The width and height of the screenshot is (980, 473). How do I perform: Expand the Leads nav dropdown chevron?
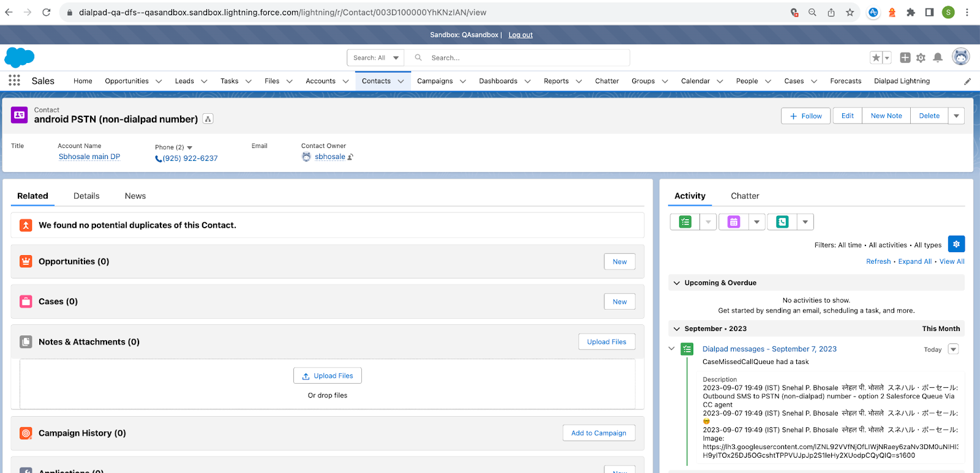click(204, 81)
